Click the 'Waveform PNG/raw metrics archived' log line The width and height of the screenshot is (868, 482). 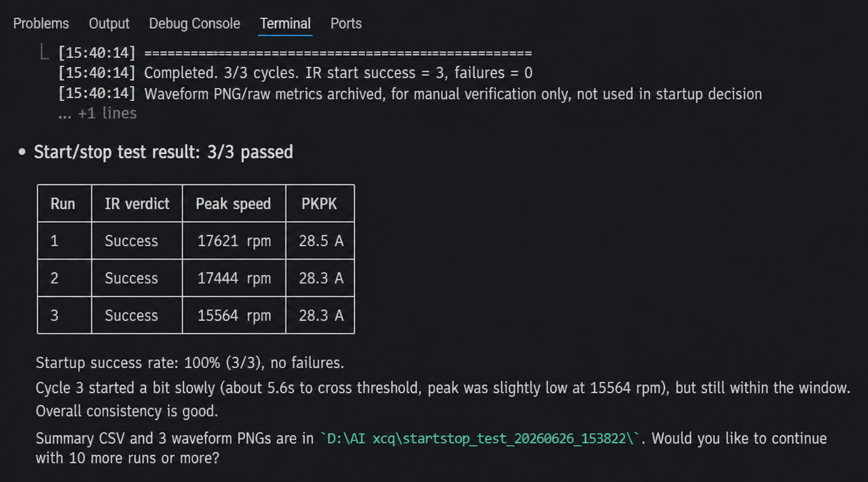click(x=410, y=94)
